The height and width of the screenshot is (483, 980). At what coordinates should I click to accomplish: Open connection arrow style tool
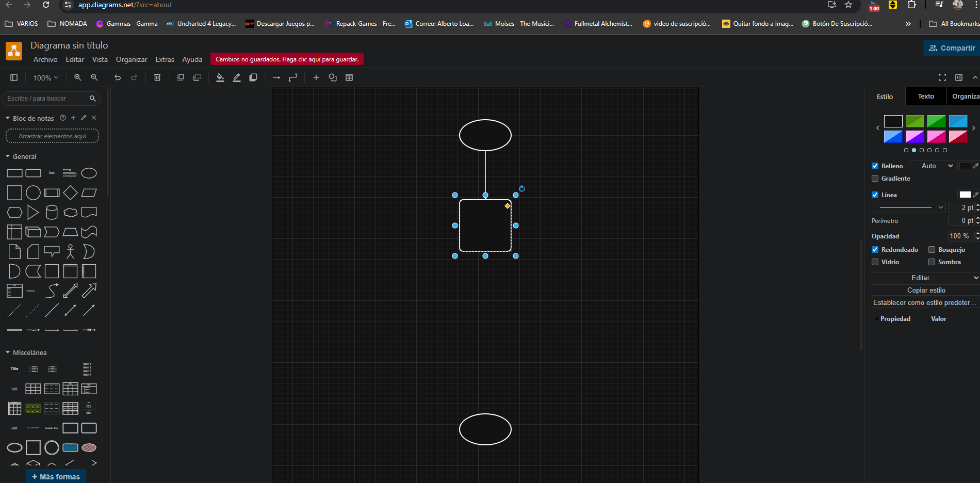(x=276, y=77)
